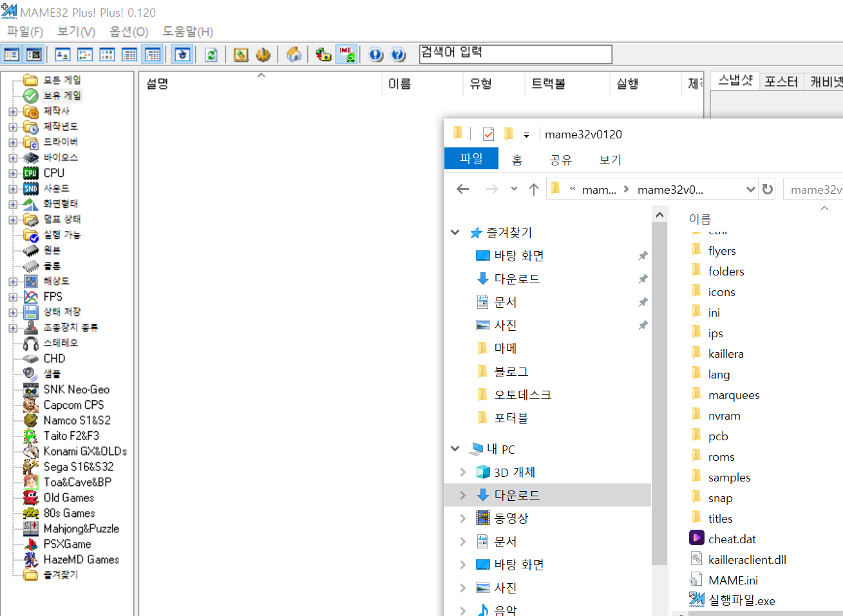843x616 pixels.
Task: Select list view icon in MAME toolbar
Action: coord(108,55)
